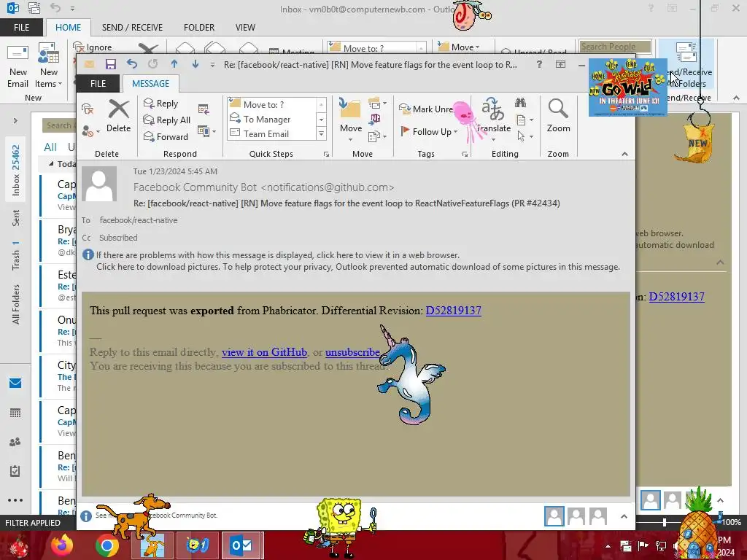This screenshot has width=747, height=560.
Task: Open the More respond actions dropdown
Action: (206, 131)
